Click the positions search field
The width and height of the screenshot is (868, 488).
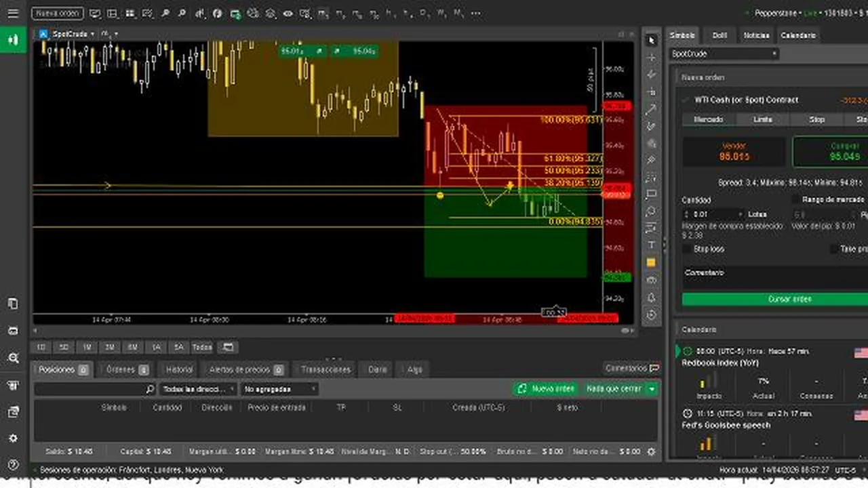(95, 389)
